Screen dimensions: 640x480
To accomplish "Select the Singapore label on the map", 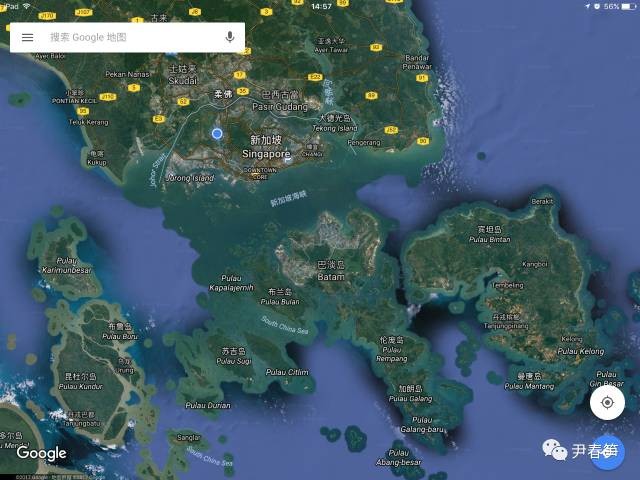I will pos(266,154).
